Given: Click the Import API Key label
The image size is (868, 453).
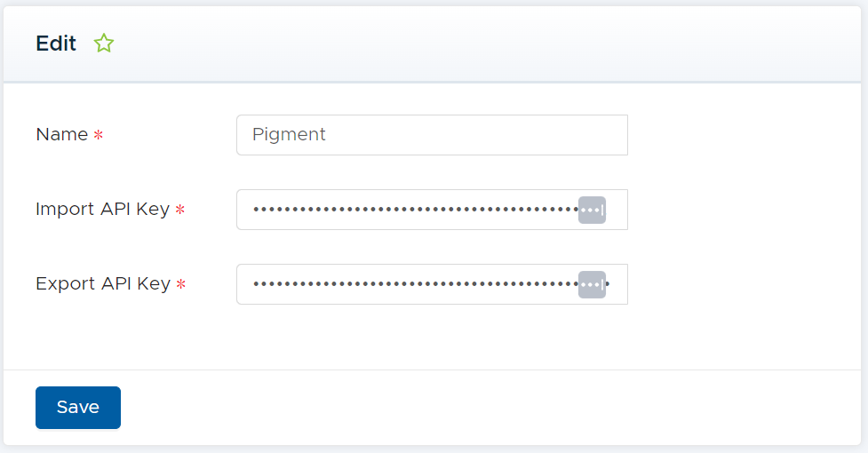Looking at the screenshot, I should coord(102,209).
